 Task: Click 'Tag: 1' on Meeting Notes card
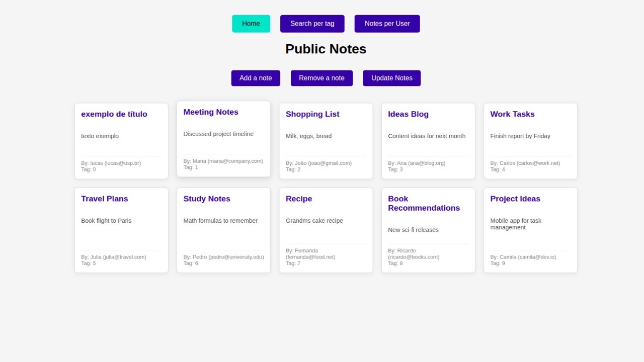(x=191, y=167)
